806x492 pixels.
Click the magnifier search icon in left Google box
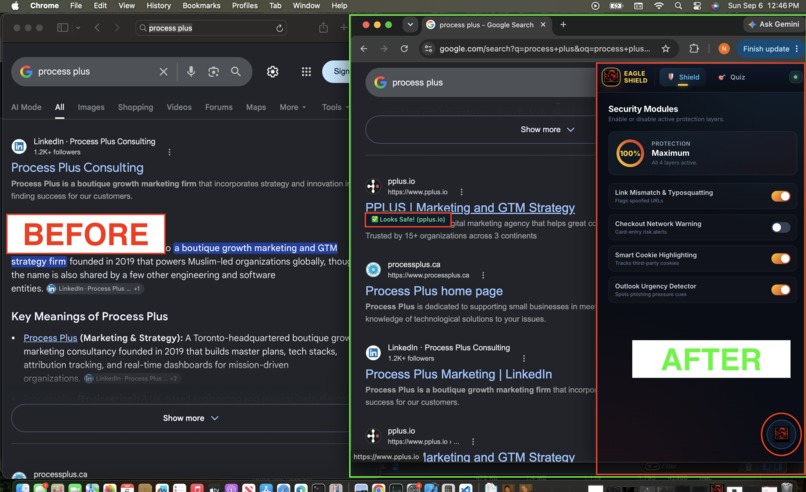pos(235,71)
